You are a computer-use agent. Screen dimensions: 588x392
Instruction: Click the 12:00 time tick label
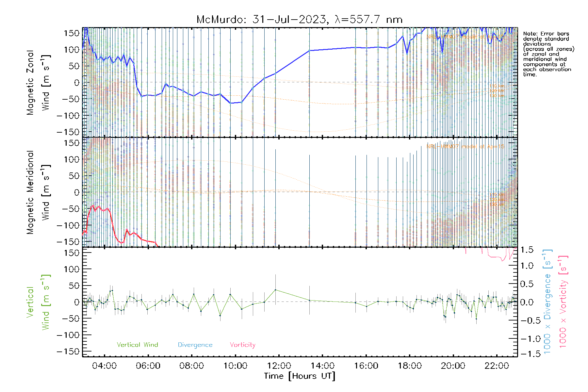pos(279,366)
